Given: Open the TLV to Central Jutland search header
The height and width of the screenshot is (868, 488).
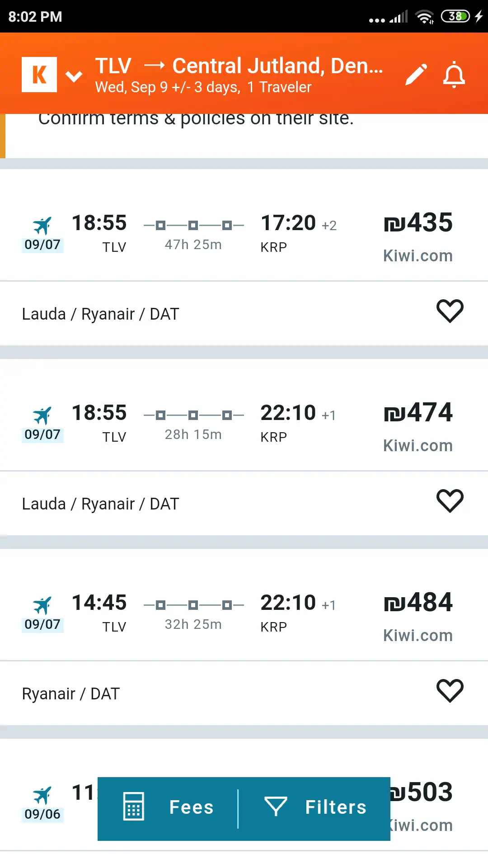Looking at the screenshot, I should click(239, 75).
